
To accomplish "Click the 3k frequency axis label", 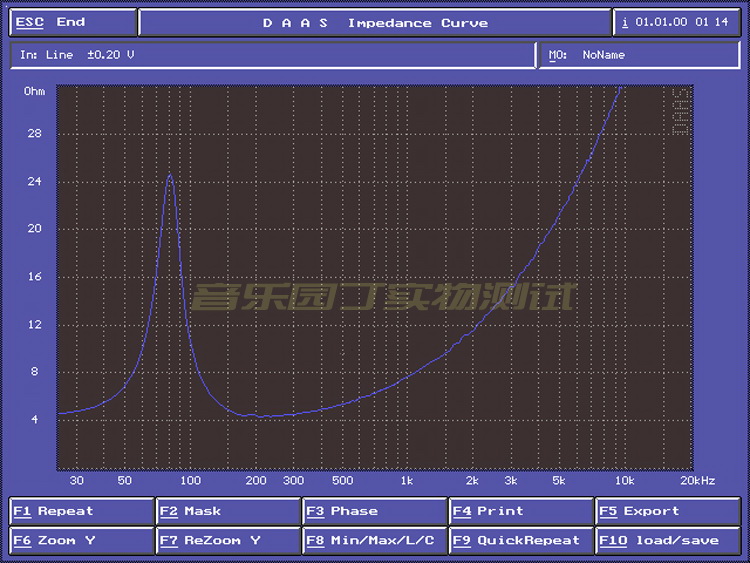I will coord(511,481).
